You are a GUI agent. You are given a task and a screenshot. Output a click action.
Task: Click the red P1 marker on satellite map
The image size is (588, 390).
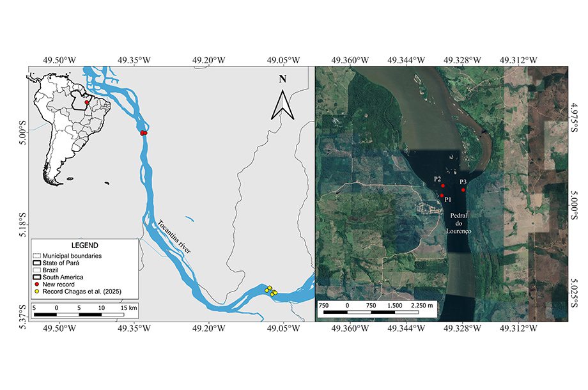point(442,196)
